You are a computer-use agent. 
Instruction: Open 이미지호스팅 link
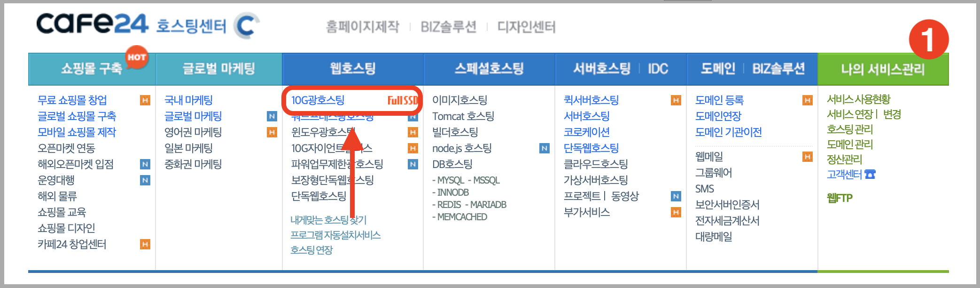[460, 100]
